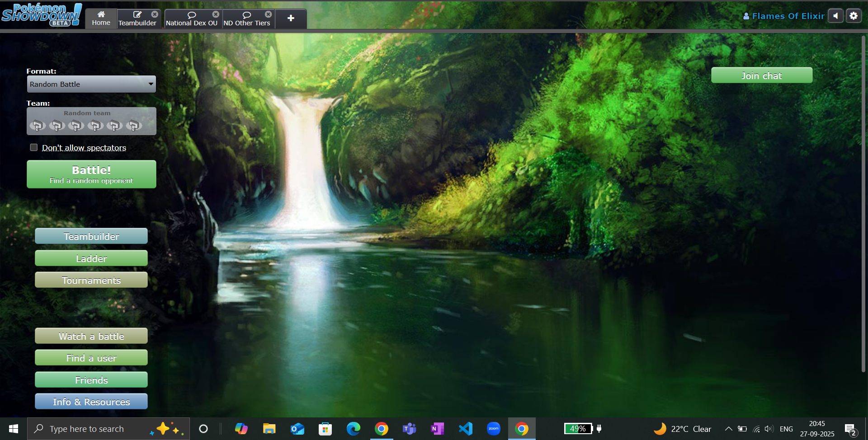Enable Don't allow spectators checkbox
This screenshot has height=440, width=868.
click(34, 148)
